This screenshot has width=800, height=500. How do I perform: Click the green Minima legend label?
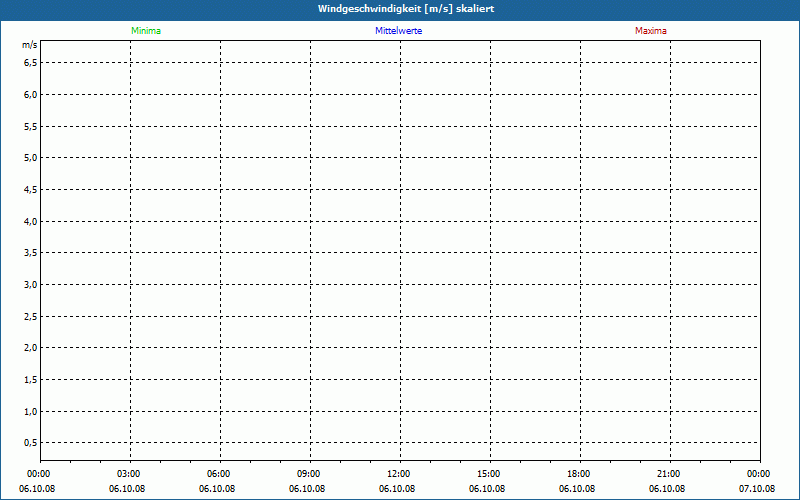[x=146, y=31]
